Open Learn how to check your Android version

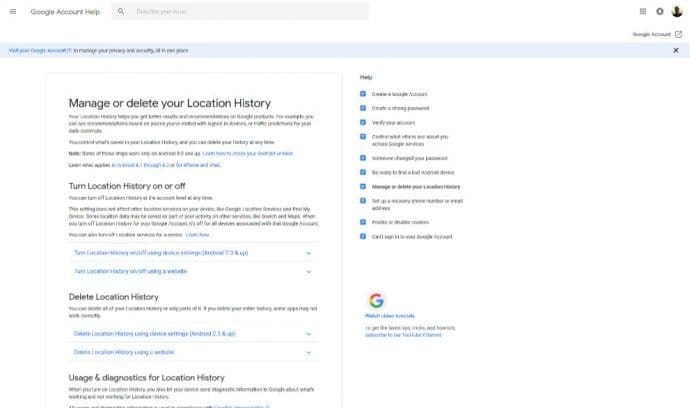248,154
